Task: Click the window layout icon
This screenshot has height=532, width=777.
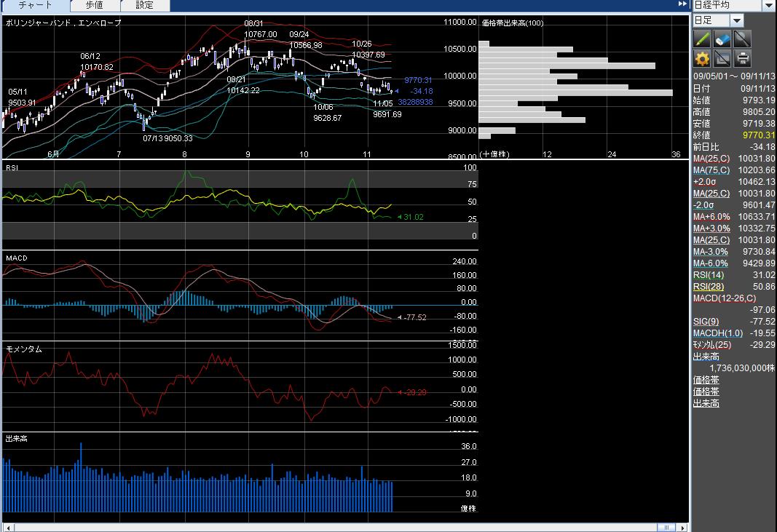Action: point(722,59)
